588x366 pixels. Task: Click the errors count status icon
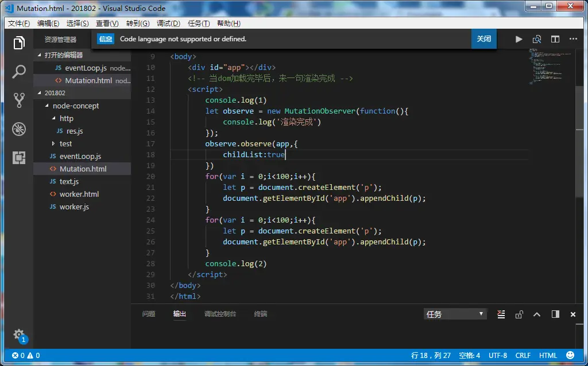tap(18, 356)
